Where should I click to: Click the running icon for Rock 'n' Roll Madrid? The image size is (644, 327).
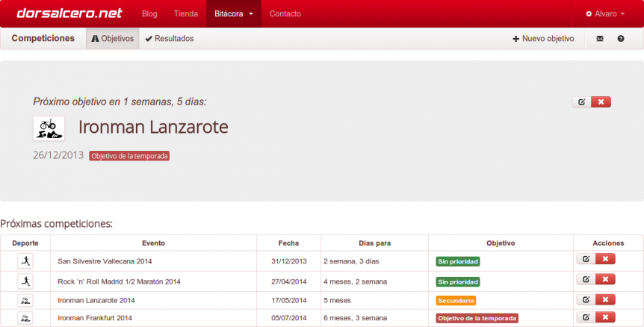25,281
